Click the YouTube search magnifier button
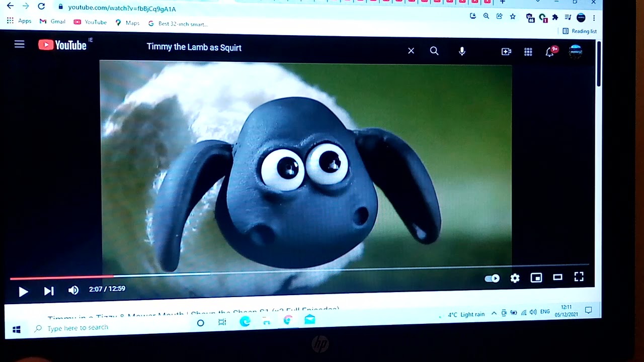This screenshot has width=644, height=362. coord(434,51)
